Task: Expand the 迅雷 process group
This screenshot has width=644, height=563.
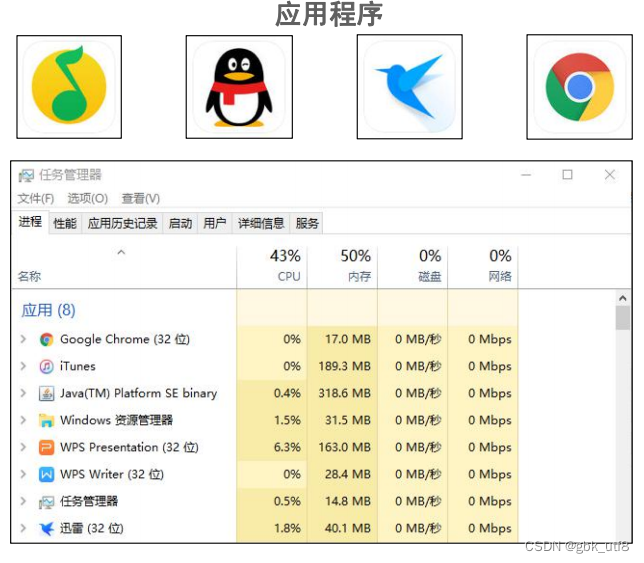Action: tap(23, 528)
